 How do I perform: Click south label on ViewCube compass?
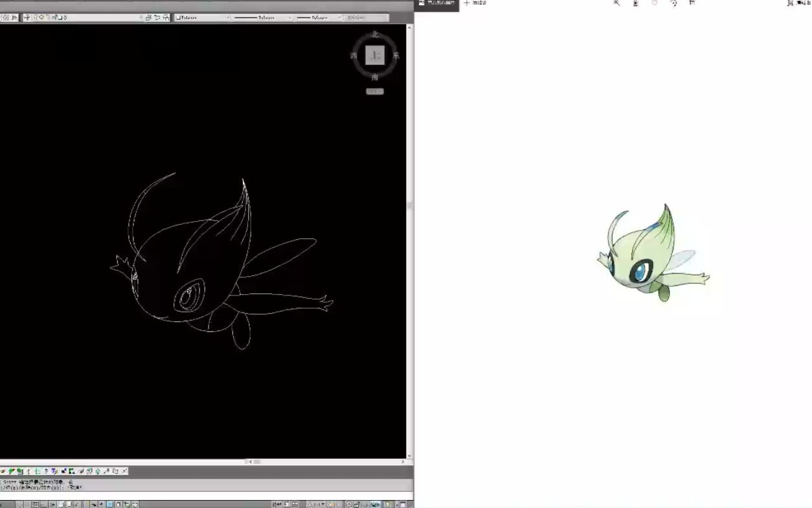tap(375, 77)
